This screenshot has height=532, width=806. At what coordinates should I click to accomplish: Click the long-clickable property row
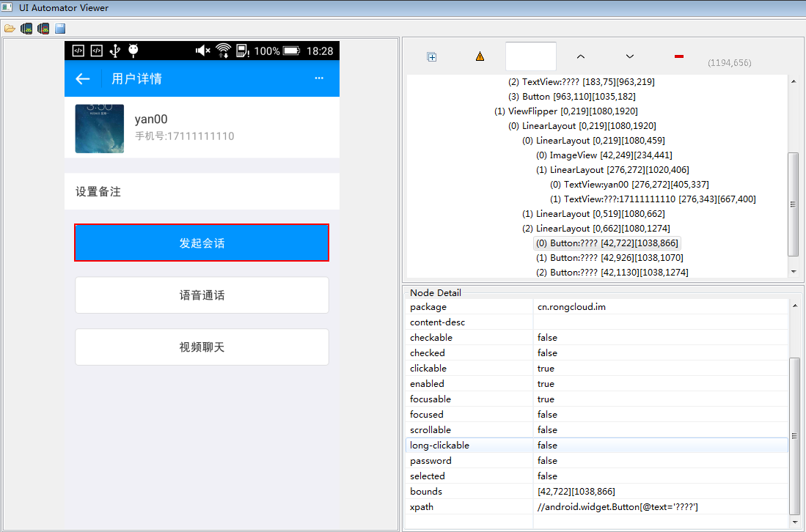click(x=596, y=446)
